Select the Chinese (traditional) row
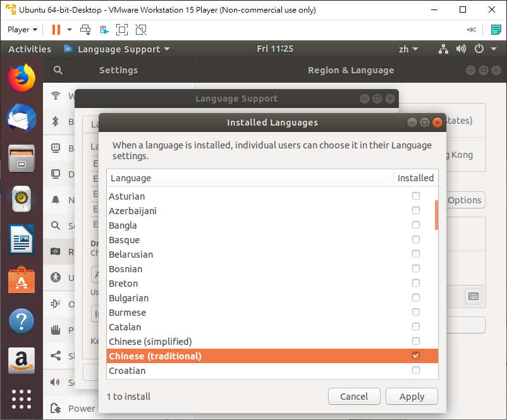Image resolution: width=507 pixels, height=420 pixels. (x=272, y=356)
